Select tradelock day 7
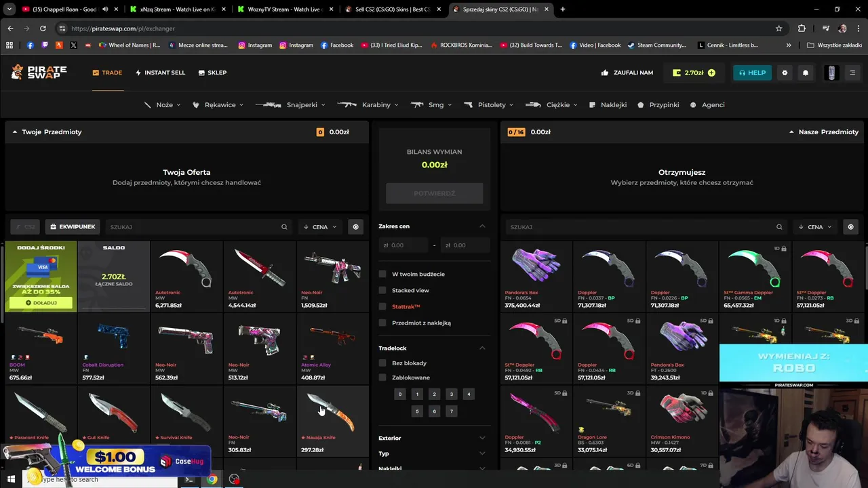This screenshot has width=868, height=488. tap(451, 411)
